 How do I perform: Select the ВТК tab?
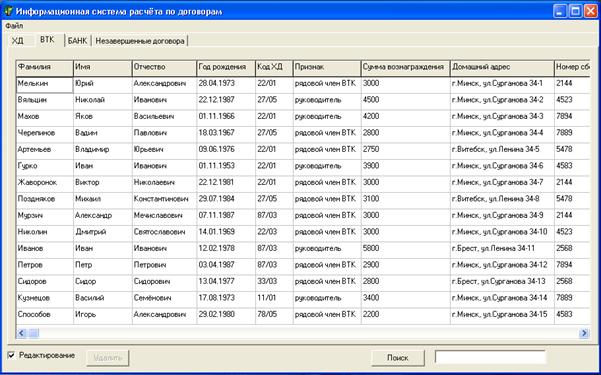[48, 40]
